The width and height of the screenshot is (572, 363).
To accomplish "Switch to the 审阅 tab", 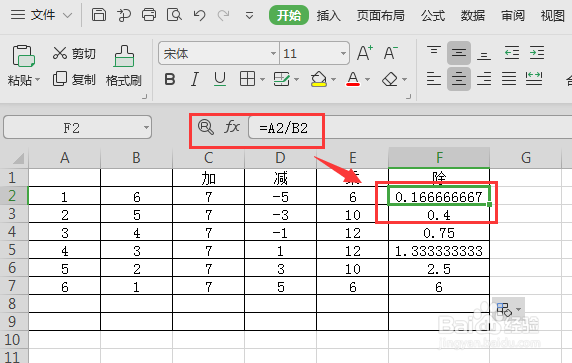I will point(513,15).
